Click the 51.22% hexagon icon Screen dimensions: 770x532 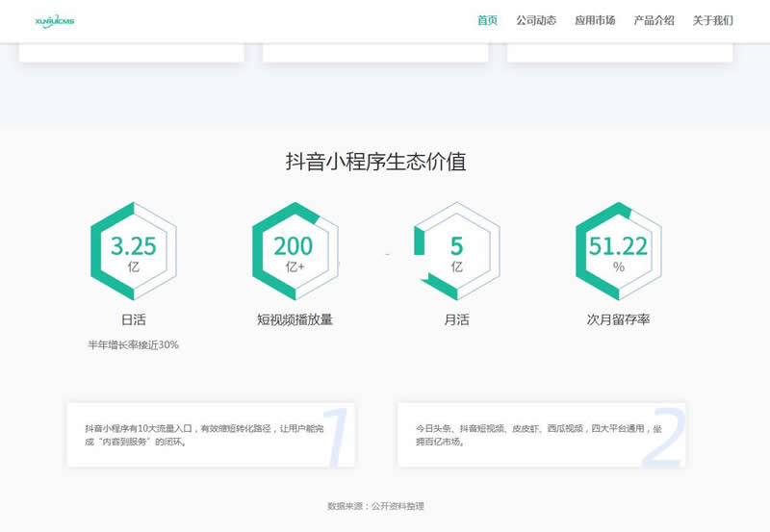(x=618, y=252)
